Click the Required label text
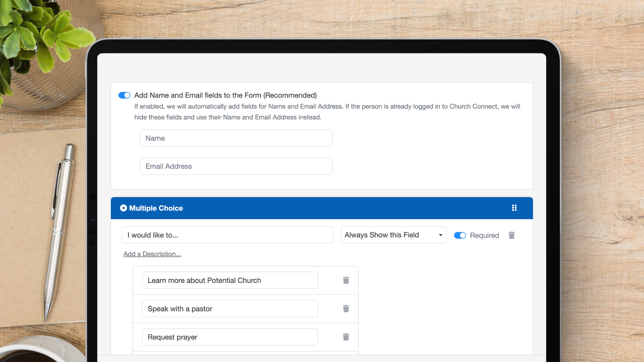Viewport: 644px width, 362px height. click(484, 235)
